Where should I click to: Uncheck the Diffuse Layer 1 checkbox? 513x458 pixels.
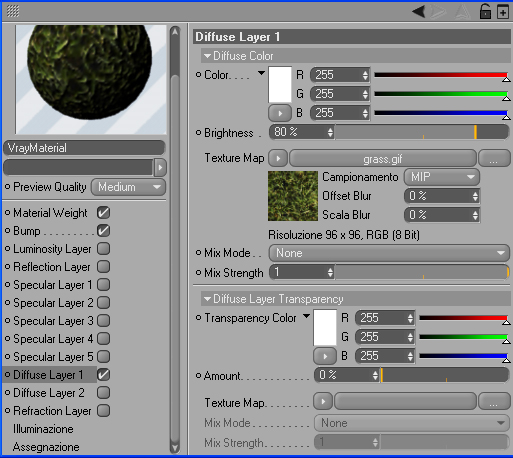(104, 375)
